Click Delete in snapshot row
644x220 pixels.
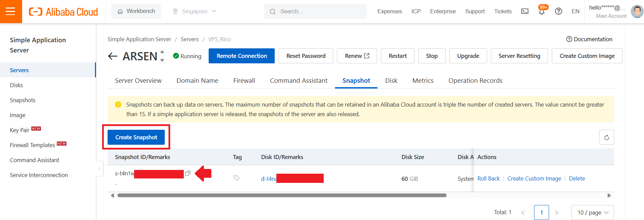click(577, 178)
